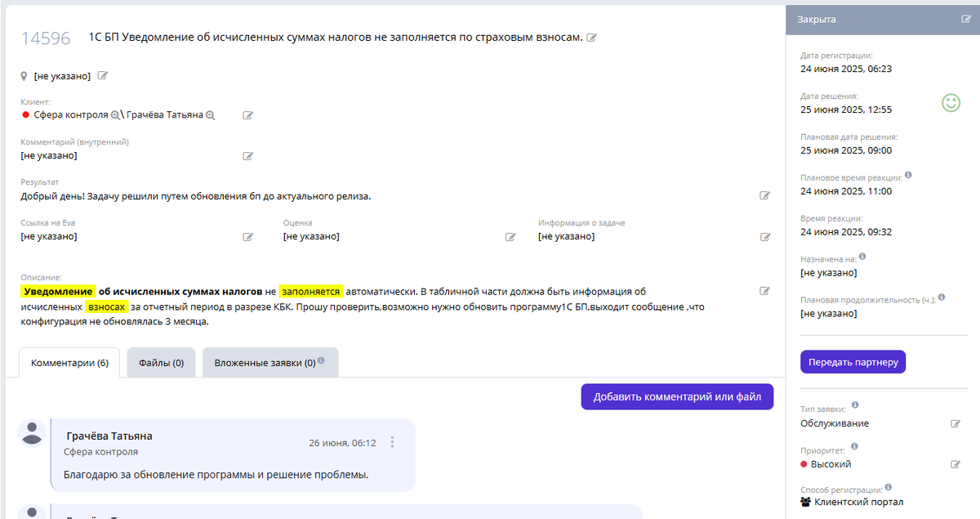The width and height of the screenshot is (980, 519).
Task: Show info for Плановое время реакции
Action: pos(909,176)
